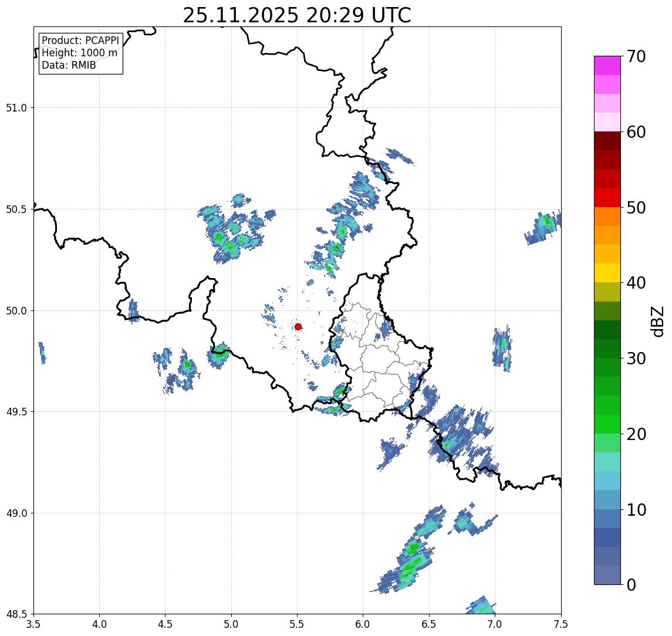Click the colorbar tick label "60"
This screenshot has height=636, width=672.
(x=636, y=132)
